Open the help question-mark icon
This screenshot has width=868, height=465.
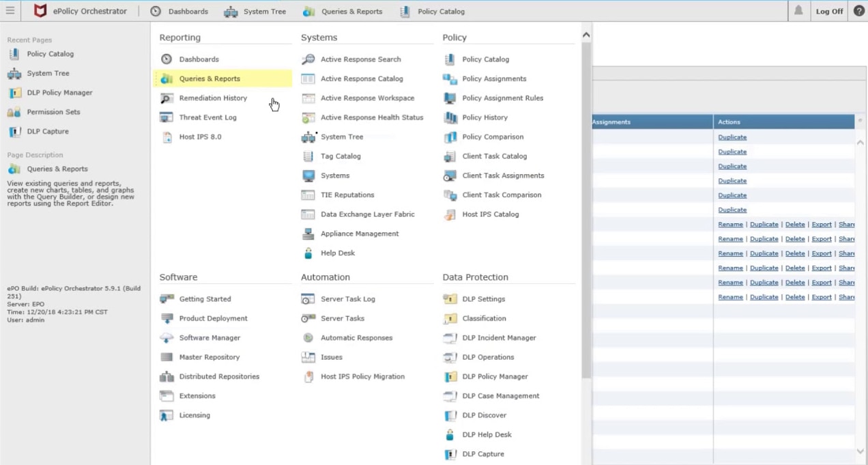tap(858, 11)
